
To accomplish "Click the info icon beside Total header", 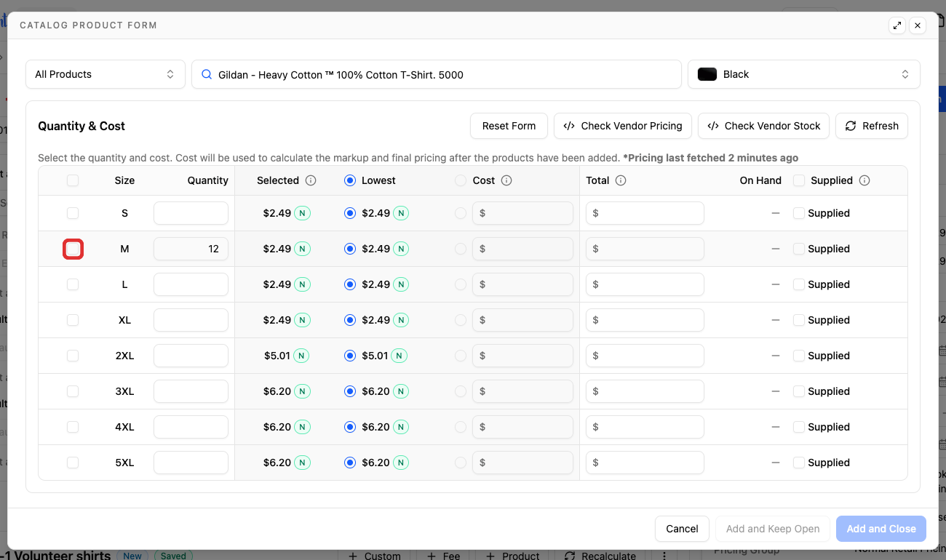I will tap(621, 180).
